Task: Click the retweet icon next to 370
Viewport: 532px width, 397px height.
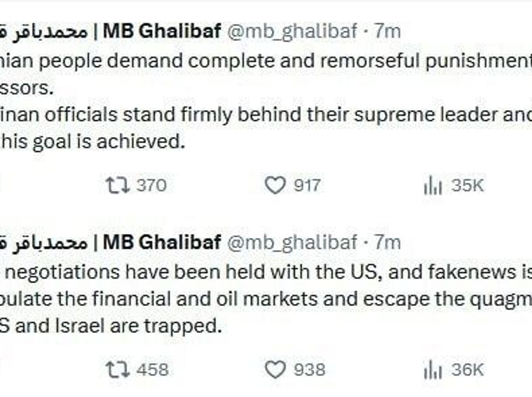Action: [117, 185]
